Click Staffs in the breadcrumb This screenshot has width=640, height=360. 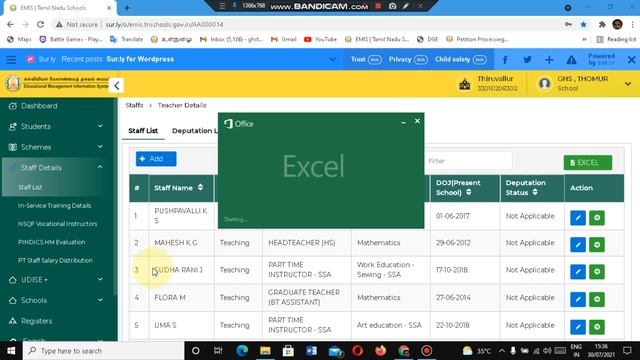134,105
